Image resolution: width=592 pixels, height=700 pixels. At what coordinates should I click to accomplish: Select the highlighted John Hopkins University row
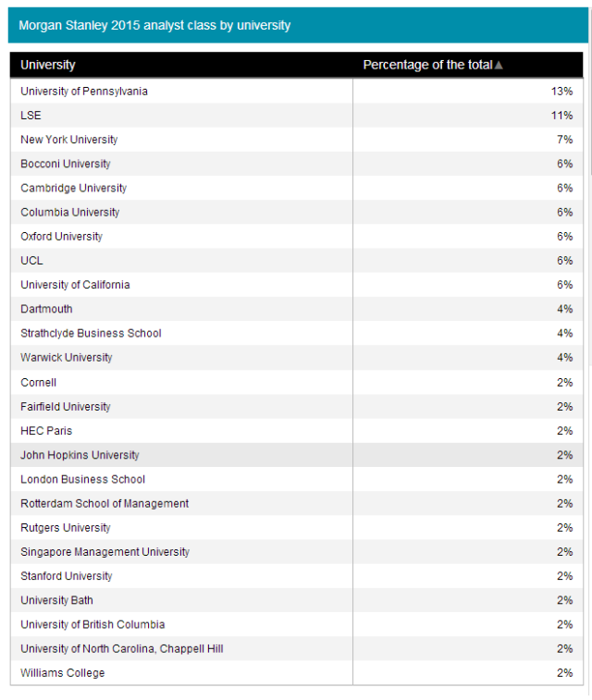click(x=80, y=455)
